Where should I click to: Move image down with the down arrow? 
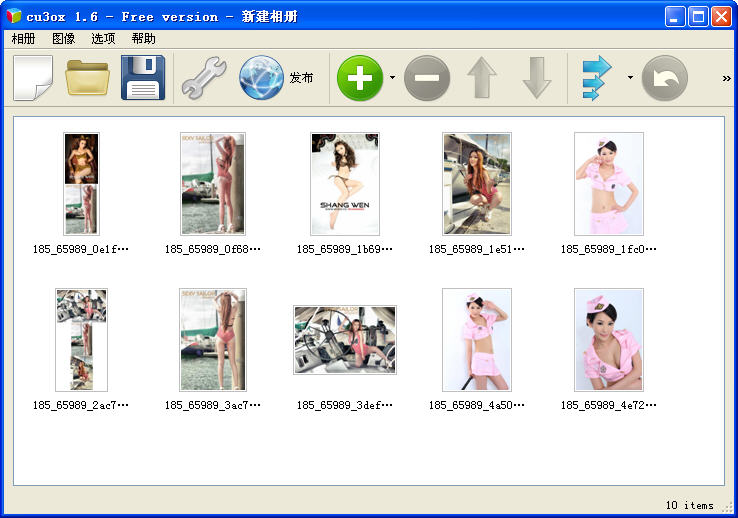[537, 78]
